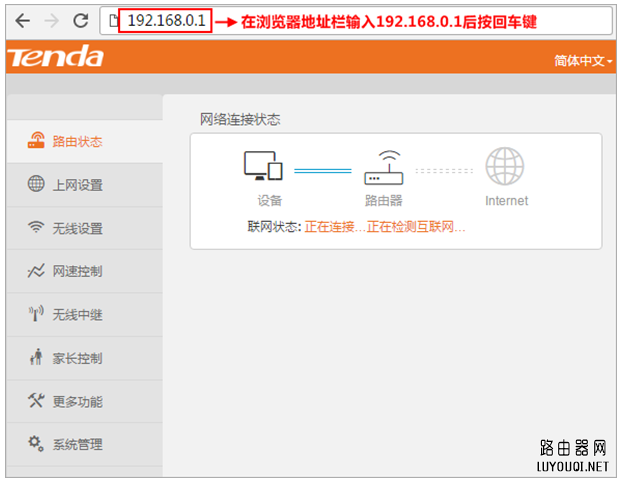Click the Wi-Fi icon beside 无线设置
The image size is (620, 481).
36,228
